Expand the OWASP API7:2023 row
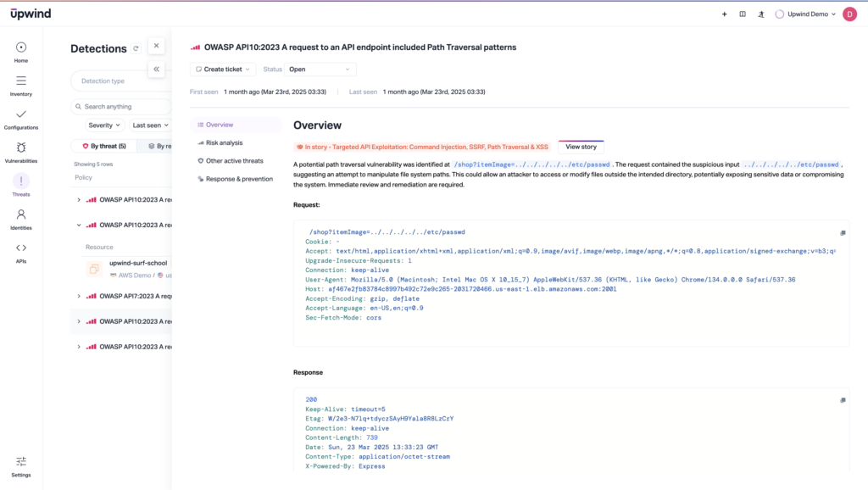868x490 pixels. click(79, 296)
